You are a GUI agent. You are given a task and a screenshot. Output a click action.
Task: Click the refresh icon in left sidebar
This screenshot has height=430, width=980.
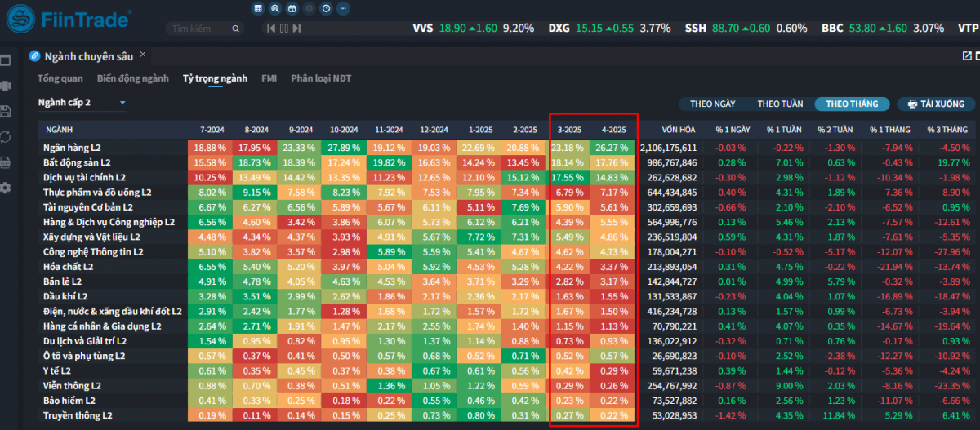point(5,136)
